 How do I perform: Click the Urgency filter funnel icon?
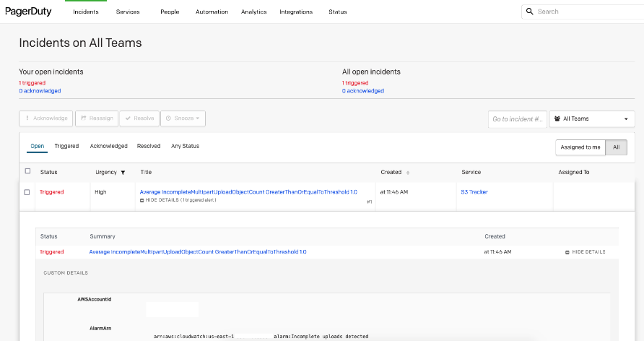[x=123, y=173]
